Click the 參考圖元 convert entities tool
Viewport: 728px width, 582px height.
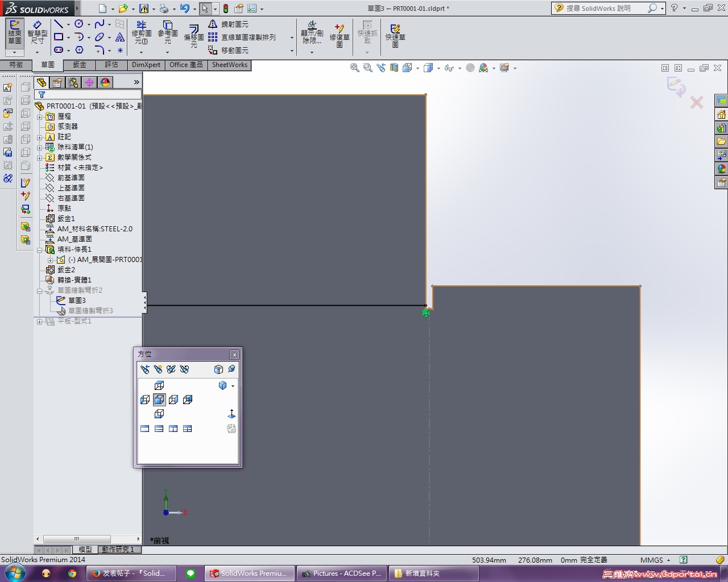click(x=168, y=33)
